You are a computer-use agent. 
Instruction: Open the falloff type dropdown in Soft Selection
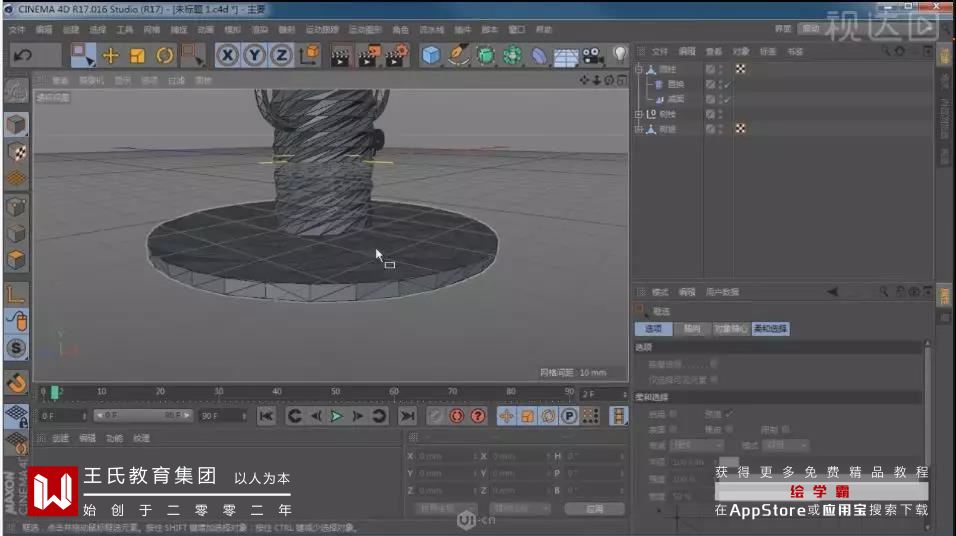pos(696,446)
